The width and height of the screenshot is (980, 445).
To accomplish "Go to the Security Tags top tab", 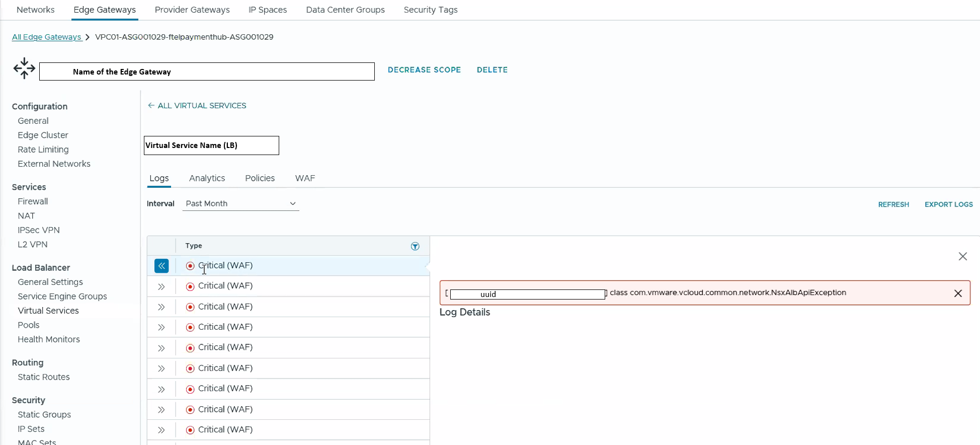I will pos(431,10).
